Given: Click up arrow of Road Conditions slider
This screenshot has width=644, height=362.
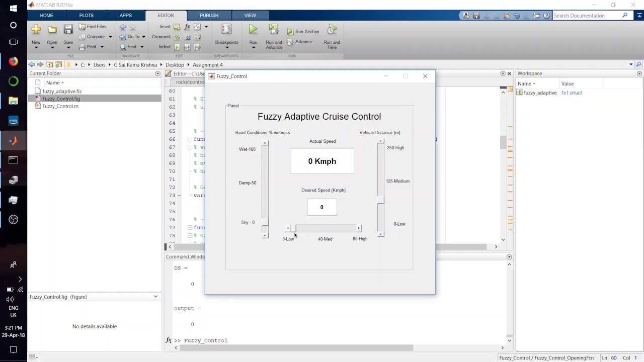Looking at the screenshot, I should 265,143.
